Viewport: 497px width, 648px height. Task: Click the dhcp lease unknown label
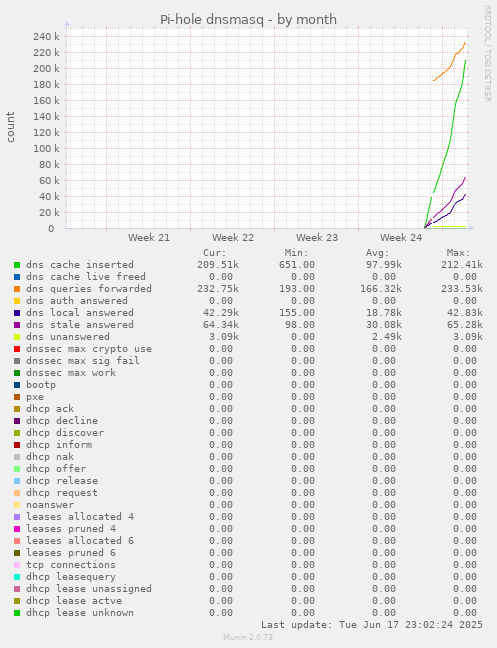tap(80, 612)
